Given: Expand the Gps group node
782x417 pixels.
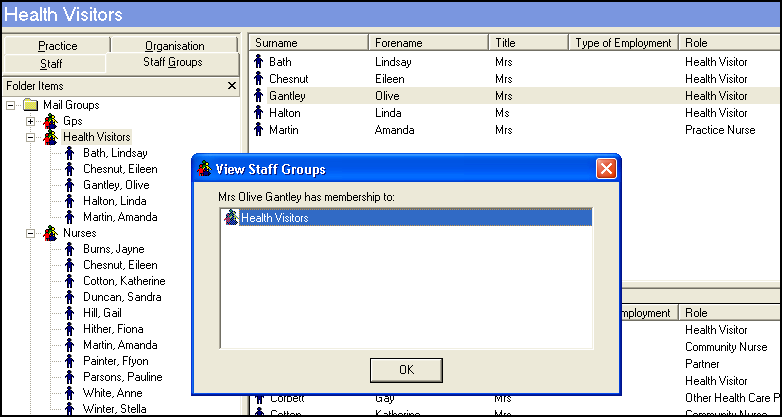Looking at the screenshot, I should pos(30,121).
